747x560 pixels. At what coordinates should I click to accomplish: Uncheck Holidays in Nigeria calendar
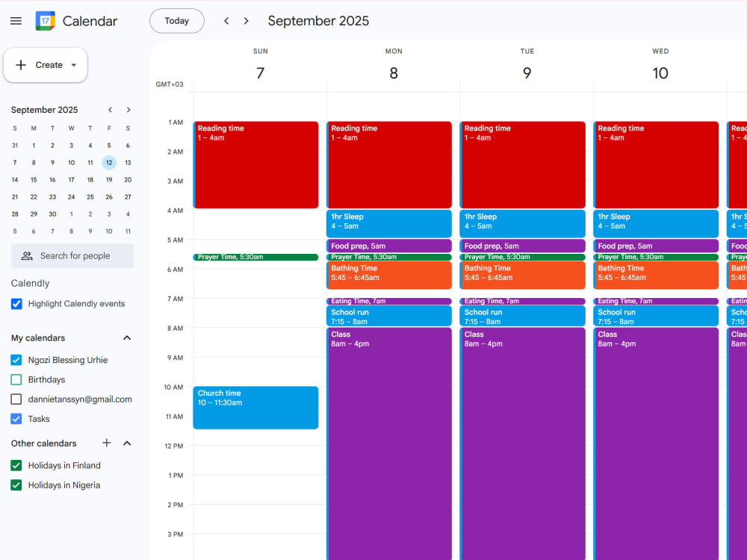coord(16,485)
